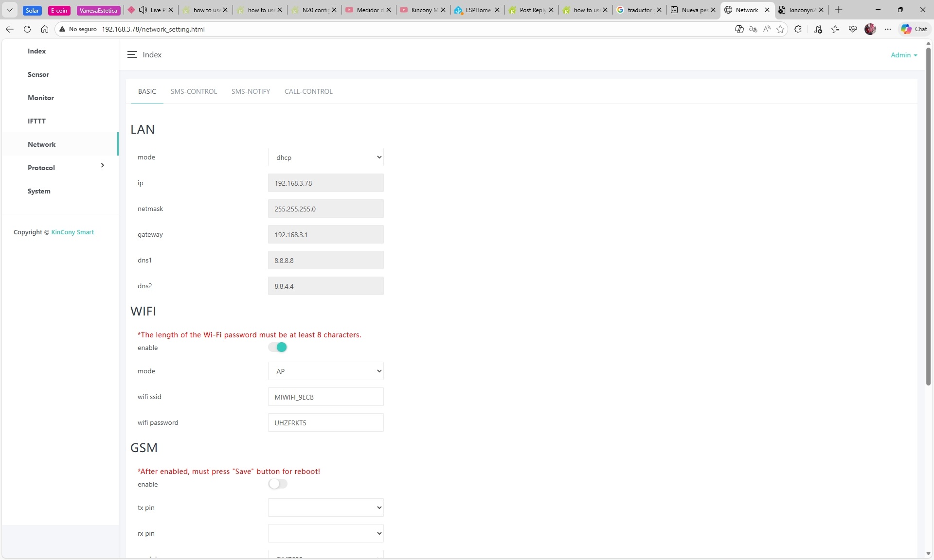Open the WIFI mode AP dropdown
Viewport: 934px width, 560px height.
tap(325, 371)
